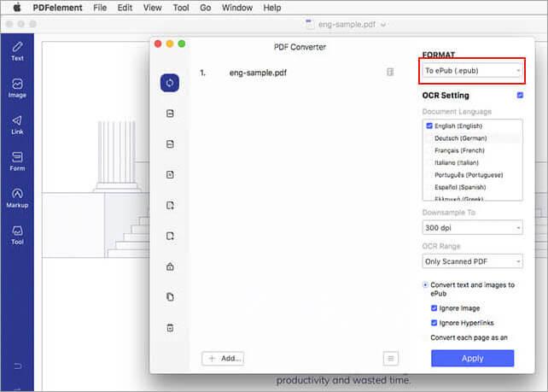The height and width of the screenshot is (392, 548).
Task: Select the stacked pages batch icon
Action: pyautogui.click(x=170, y=297)
